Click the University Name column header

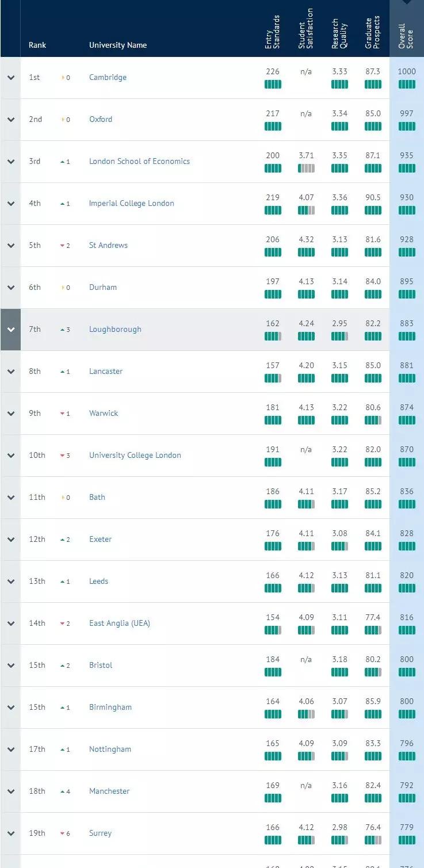[x=118, y=45]
